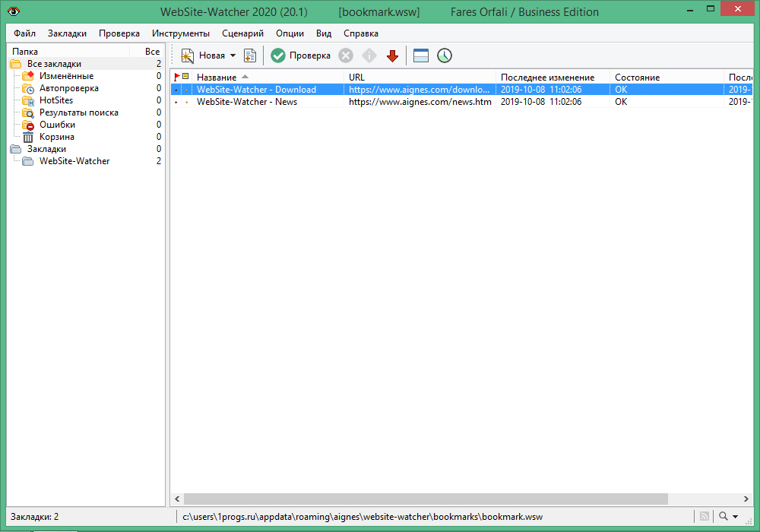Click the RSS feed icon in status bar
This screenshot has width=760, height=532.
[x=705, y=517]
